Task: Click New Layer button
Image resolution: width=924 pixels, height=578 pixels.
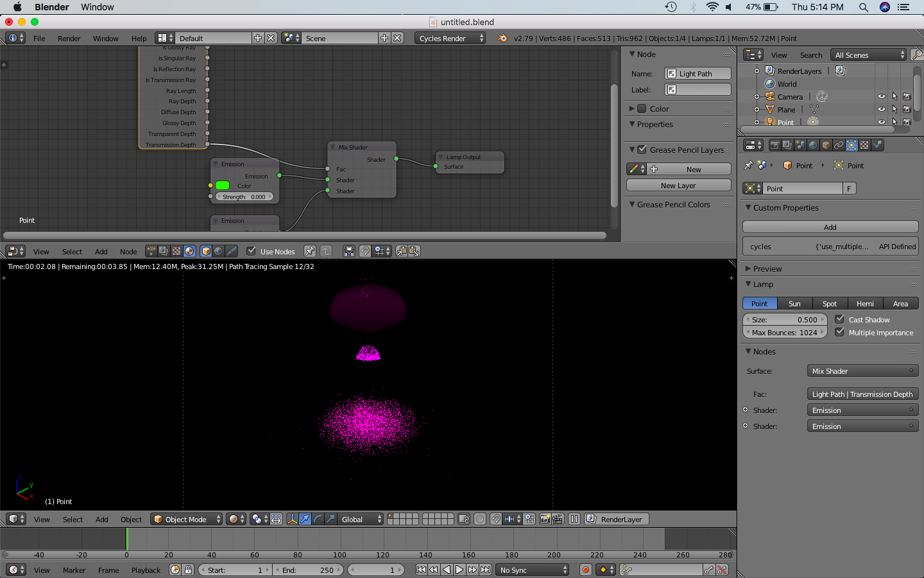Action: coord(678,185)
